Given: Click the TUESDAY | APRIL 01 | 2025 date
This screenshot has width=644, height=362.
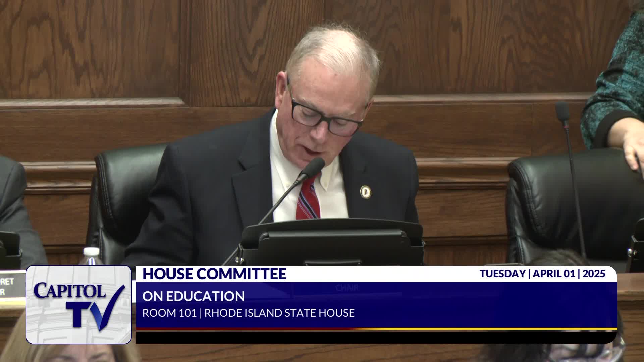Looking at the screenshot, I should click(x=542, y=274).
